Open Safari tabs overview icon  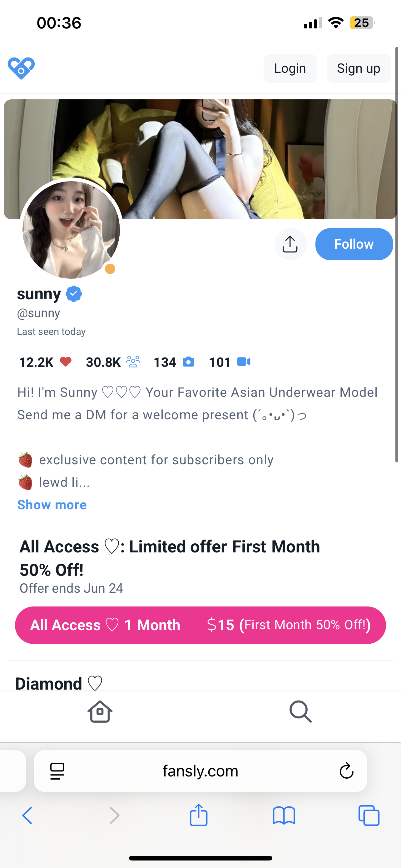point(369,816)
